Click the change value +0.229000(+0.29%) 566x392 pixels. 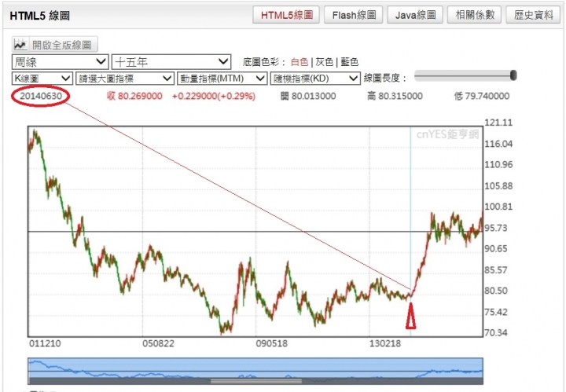click(214, 96)
